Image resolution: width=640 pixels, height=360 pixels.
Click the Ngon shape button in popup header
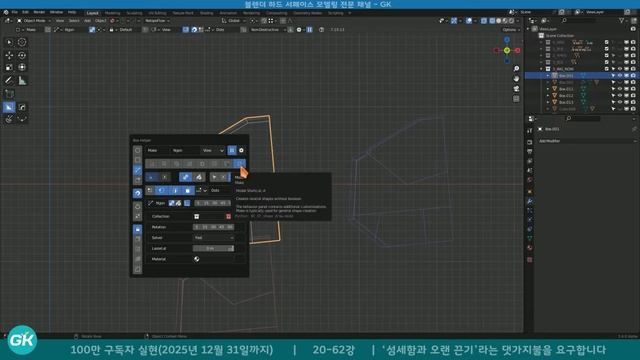[x=184, y=151]
